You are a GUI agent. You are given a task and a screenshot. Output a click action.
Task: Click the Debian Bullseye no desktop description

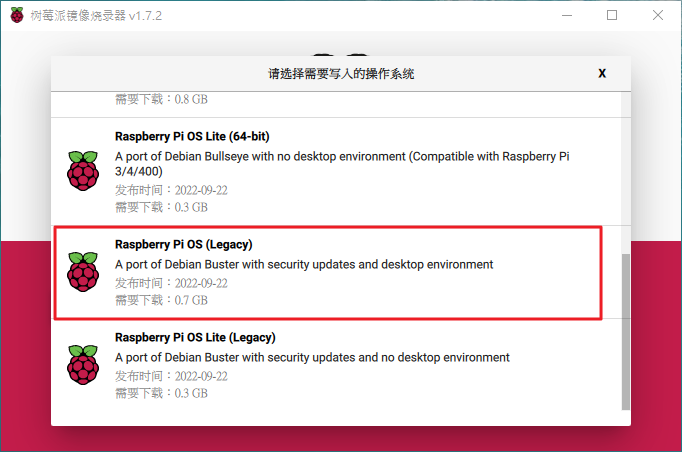tap(342, 164)
